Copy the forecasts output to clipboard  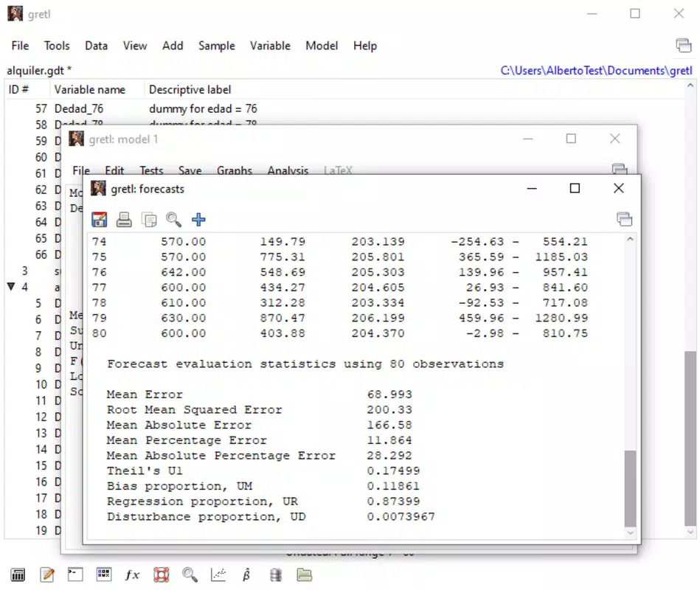pyautogui.click(x=149, y=220)
